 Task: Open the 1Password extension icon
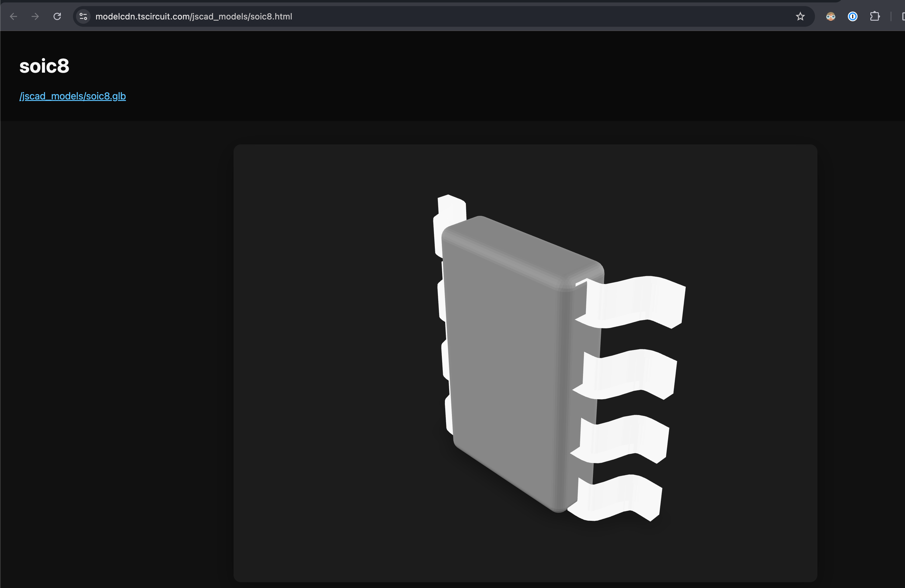[x=852, y=16]
